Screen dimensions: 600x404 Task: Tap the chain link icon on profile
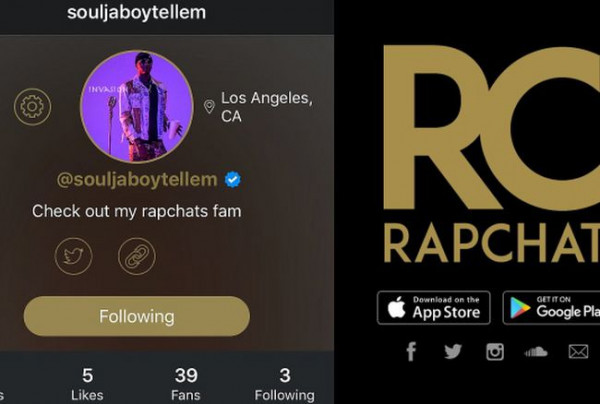(137, 256)
